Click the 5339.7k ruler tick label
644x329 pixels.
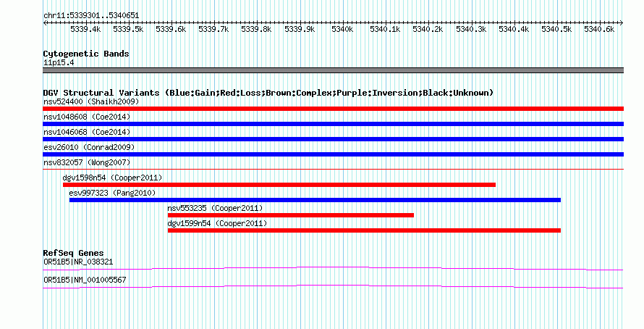pos(213,29)
